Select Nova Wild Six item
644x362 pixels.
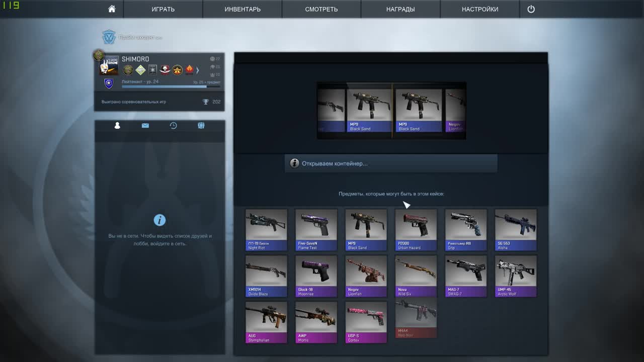click(x=416, y=276)
